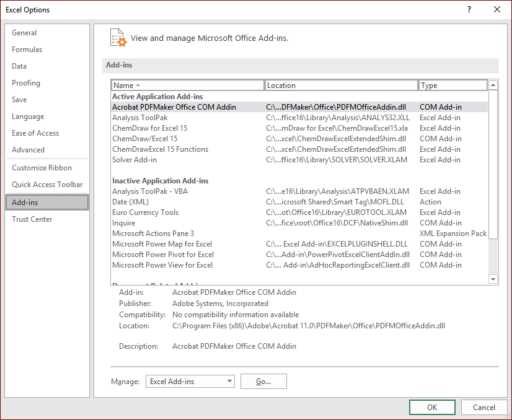Viewport: 512px width, 420px height.
Task: Select the Euro Currency Tools add-in
Action: 299,212
